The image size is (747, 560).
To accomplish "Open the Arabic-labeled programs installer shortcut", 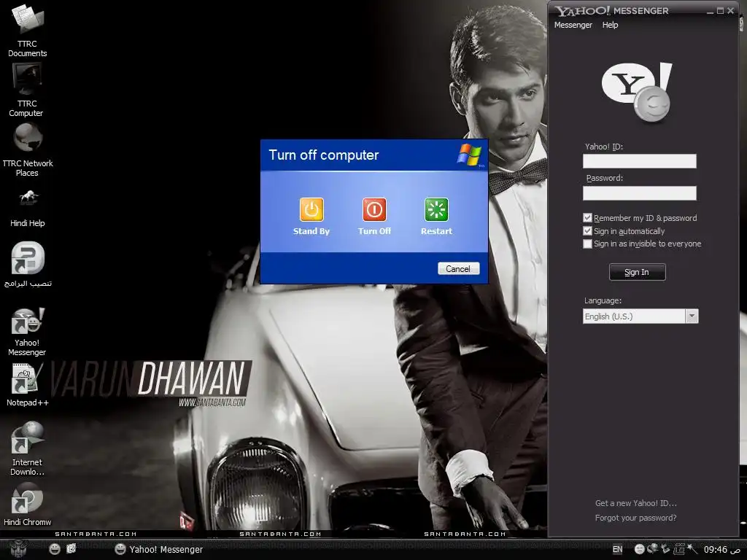I will pyautogui.click(x=28, y=265).
